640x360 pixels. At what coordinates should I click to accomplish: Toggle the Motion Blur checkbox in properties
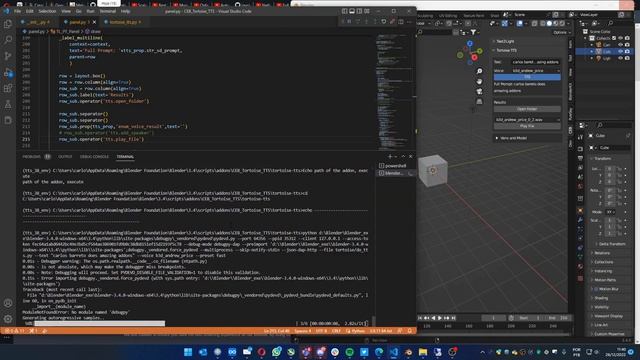tap(596, 289)
